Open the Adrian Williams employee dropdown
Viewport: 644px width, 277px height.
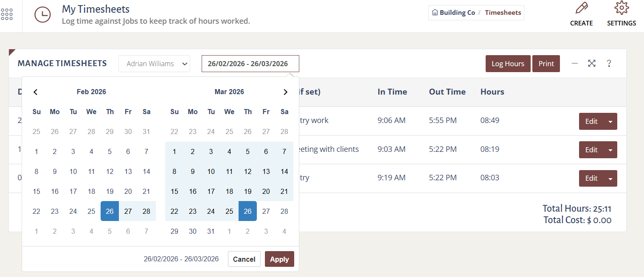coord(154,64)
